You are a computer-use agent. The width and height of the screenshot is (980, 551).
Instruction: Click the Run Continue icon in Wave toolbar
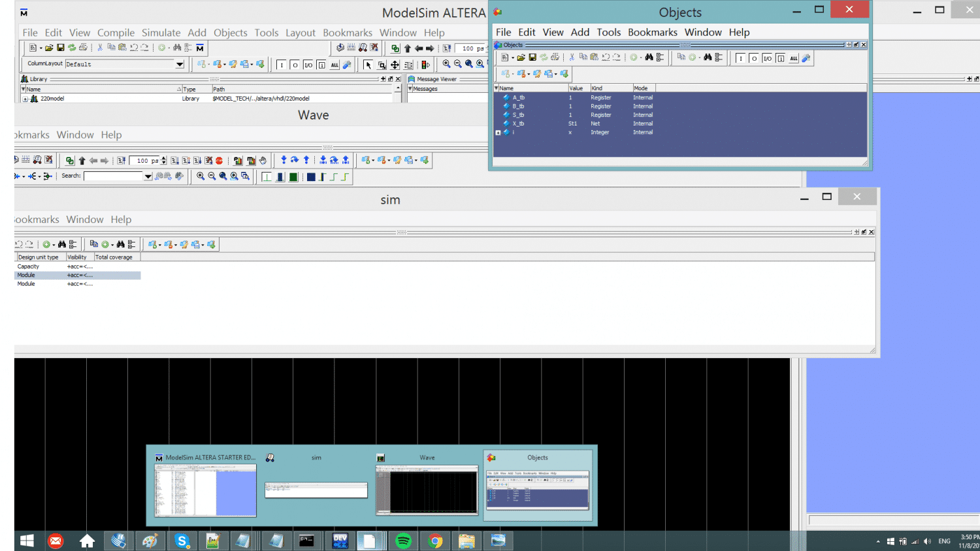pos(186,160)
